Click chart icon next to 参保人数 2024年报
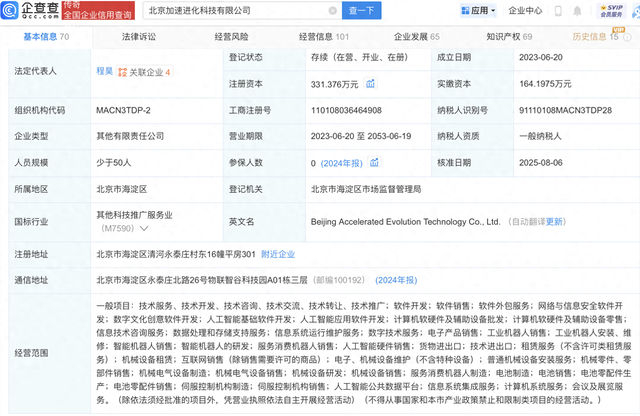Viewport: 640px width, 416px height. point(374,162)
